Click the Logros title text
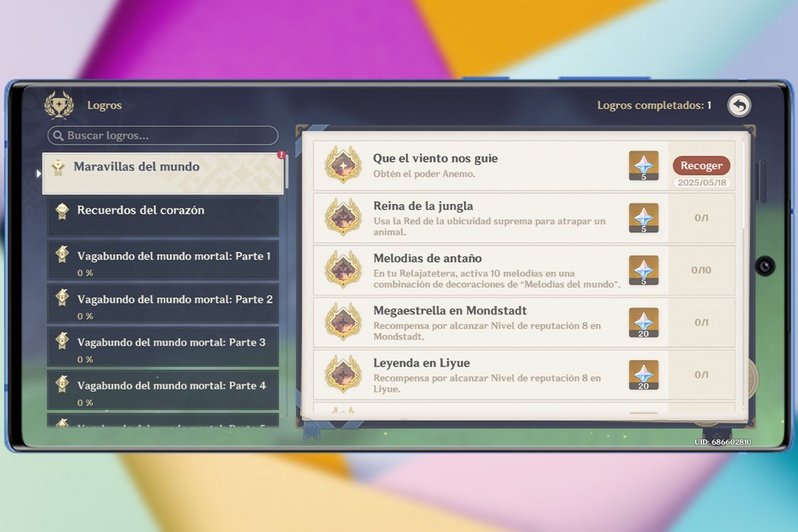798x532 pixels. pos(104,105)
